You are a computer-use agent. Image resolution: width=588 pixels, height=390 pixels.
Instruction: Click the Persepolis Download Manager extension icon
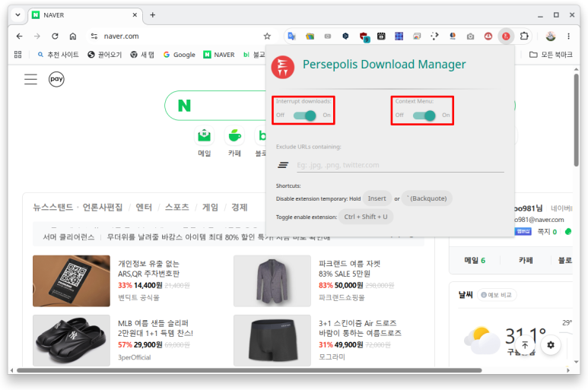pyautogui.click(x=506, y=36)
